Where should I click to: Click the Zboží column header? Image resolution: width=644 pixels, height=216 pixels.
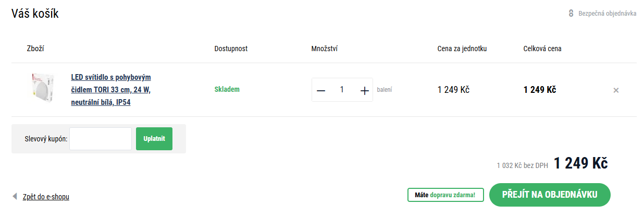pos(35,49)
